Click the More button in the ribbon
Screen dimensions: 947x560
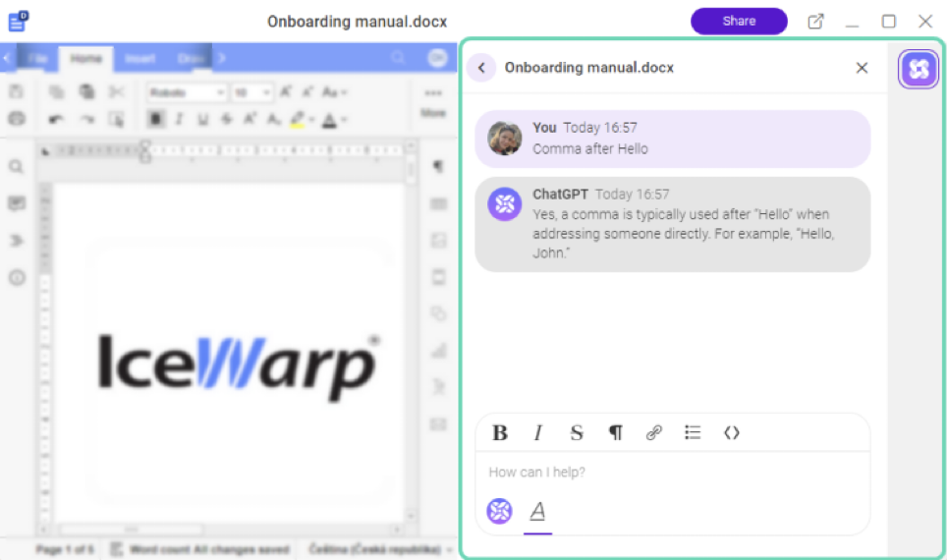(433, 103)
